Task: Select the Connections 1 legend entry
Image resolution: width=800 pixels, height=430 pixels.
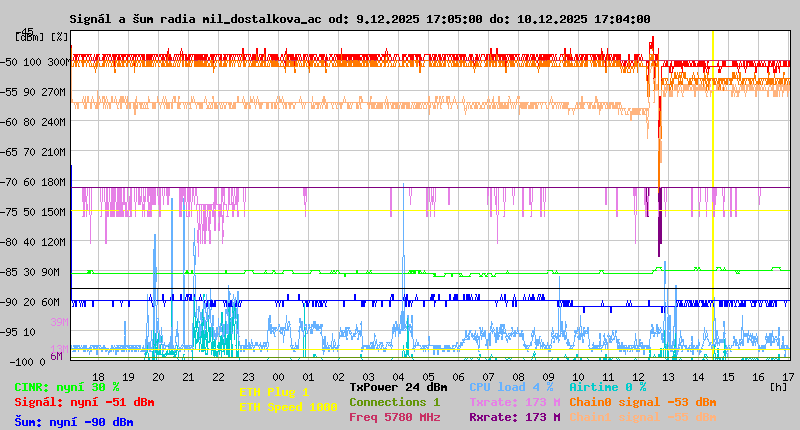Action: point(394,402)
